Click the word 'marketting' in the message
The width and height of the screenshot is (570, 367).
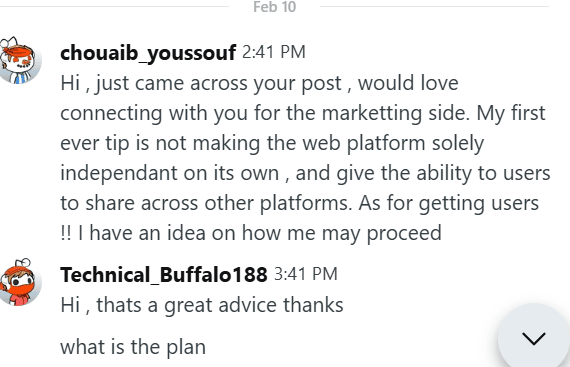click(x=372, y=113)
